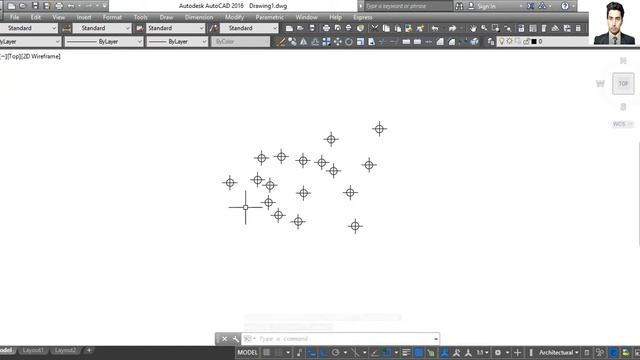Image resolution: width=640 pixels, height=360 pixels.
Task: Click the Mirror tool in Modify toolbar
Action: point(304,42)
